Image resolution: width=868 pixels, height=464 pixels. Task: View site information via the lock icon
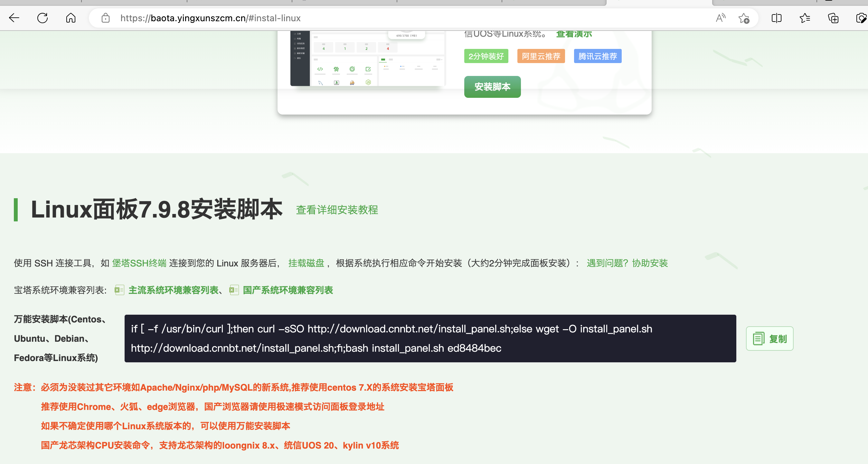pyautogui.click(x=106, y=18)
